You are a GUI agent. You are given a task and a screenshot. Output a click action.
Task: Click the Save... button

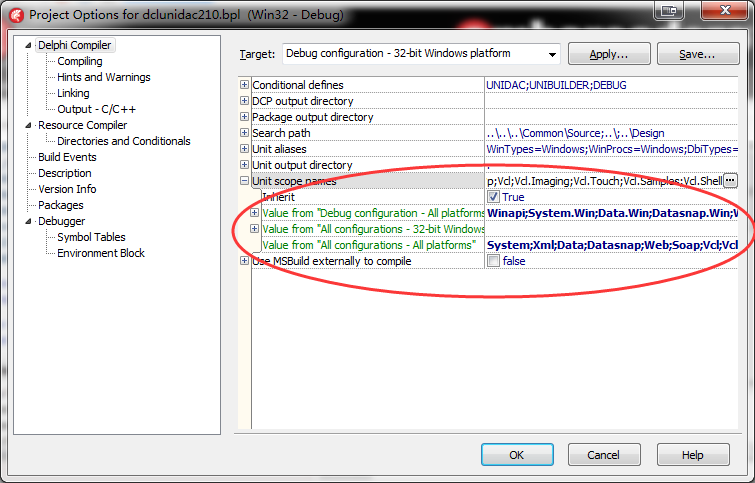(698, 54)
